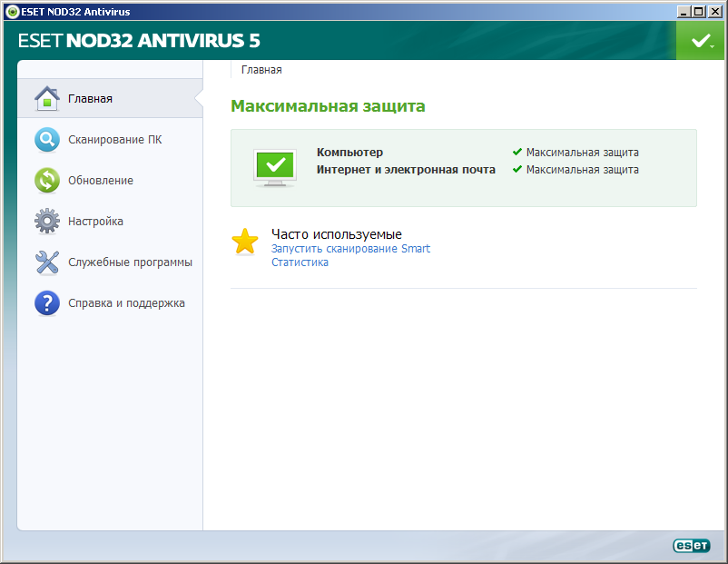Screen dimensions: 728x564
Task: Open the Настройка section
Action: pyautogui.click(x=95, y=221)
